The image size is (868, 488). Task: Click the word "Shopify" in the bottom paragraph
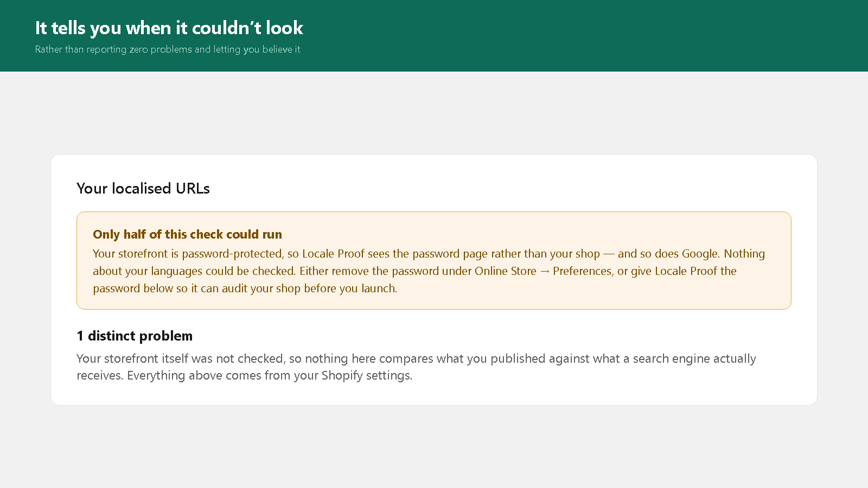(x=342, y=375)
